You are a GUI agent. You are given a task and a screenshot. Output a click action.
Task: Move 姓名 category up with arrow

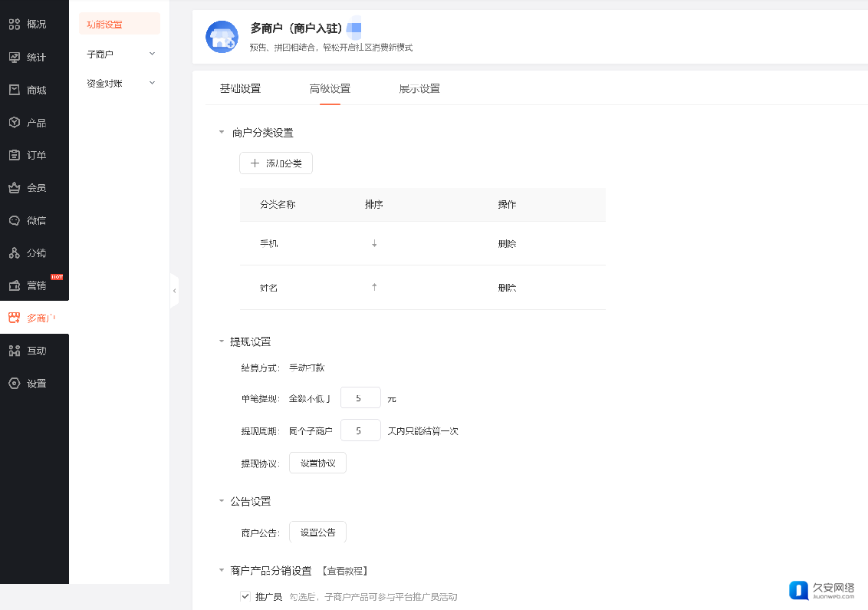tap(374, 287)
